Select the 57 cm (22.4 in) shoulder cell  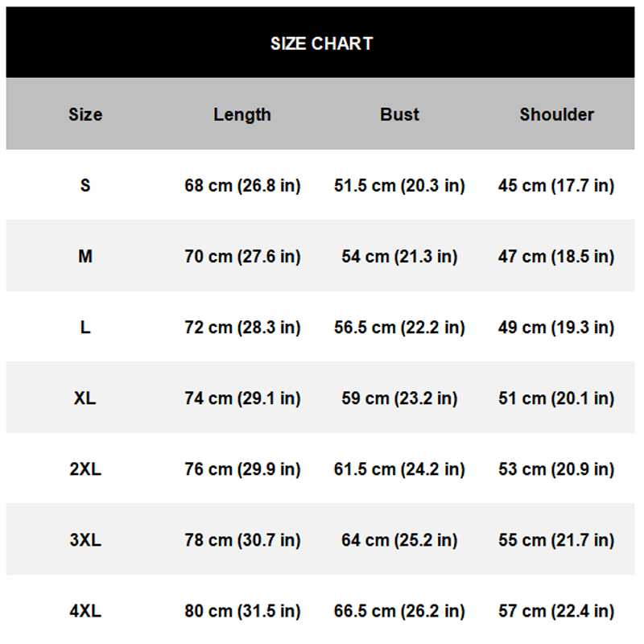tap(556, 611)
